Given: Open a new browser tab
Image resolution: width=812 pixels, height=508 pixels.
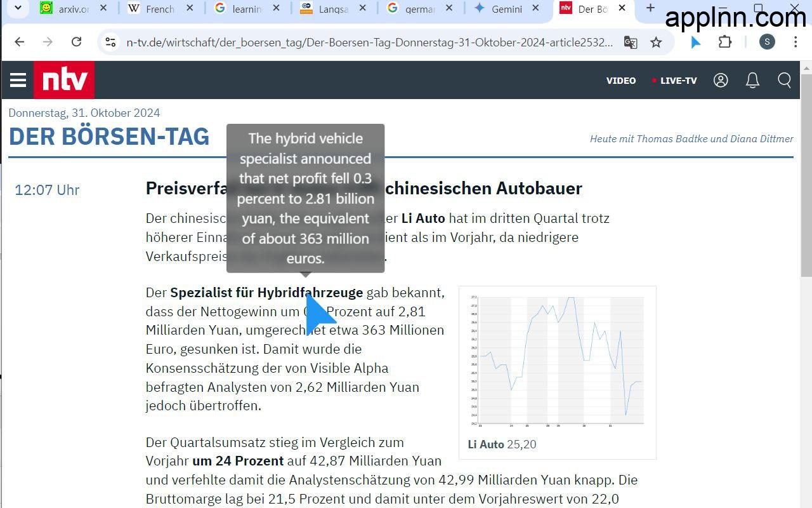Looking at the screenshot, I should (x=650, y=8).
